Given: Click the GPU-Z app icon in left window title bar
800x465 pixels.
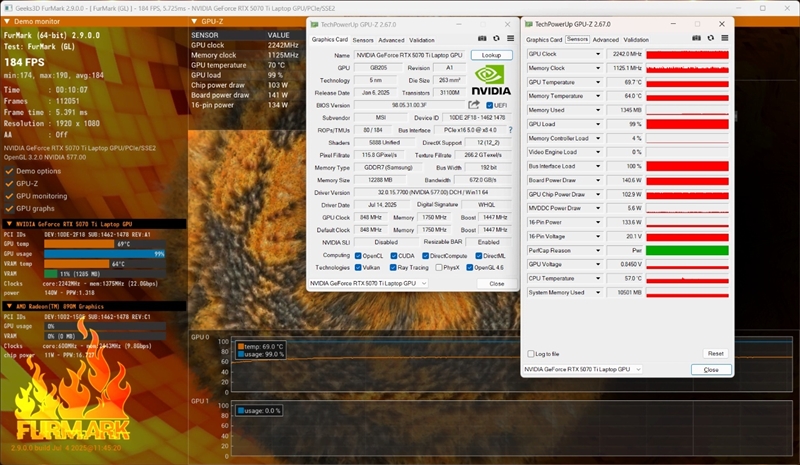Looking at the screenshot, I should 314,25.
